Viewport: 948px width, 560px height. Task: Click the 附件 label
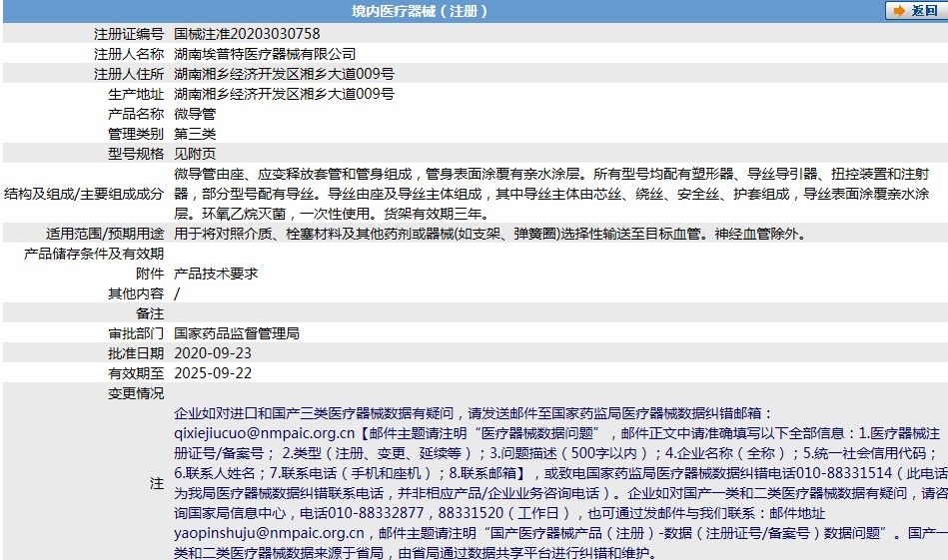pos(150,274)
